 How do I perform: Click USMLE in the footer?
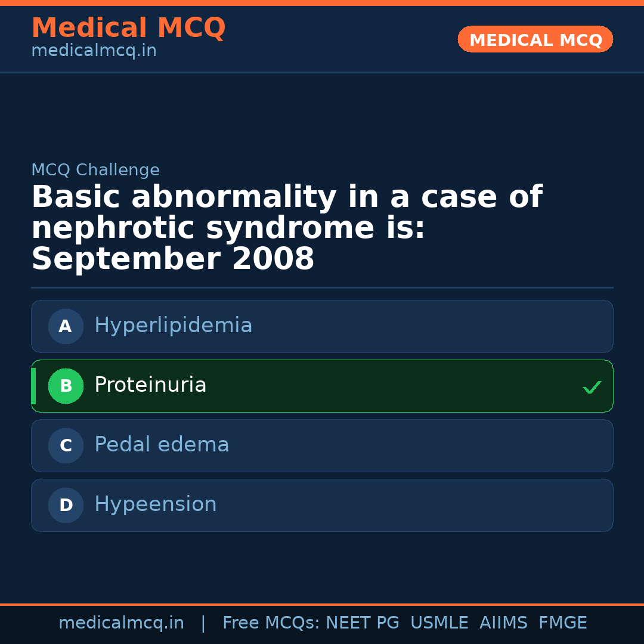coord(439,623)
